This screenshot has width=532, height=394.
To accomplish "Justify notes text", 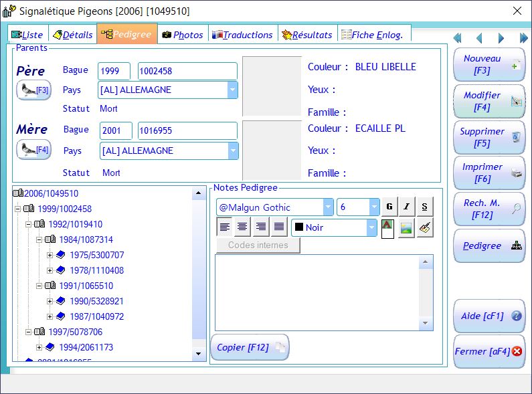I will 279,227.
